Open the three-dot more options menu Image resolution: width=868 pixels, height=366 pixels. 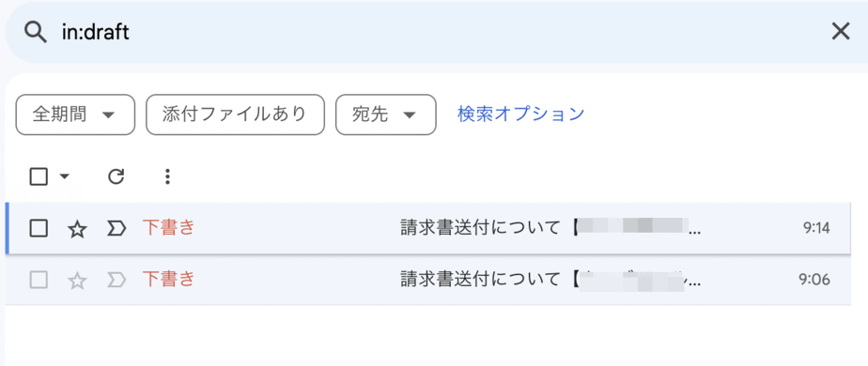pos(168,177)
